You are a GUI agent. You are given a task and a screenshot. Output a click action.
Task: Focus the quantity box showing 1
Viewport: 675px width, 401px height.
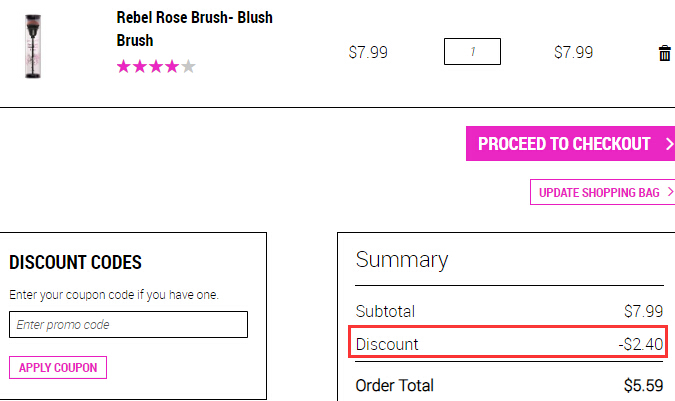click(x=472, y=52)
